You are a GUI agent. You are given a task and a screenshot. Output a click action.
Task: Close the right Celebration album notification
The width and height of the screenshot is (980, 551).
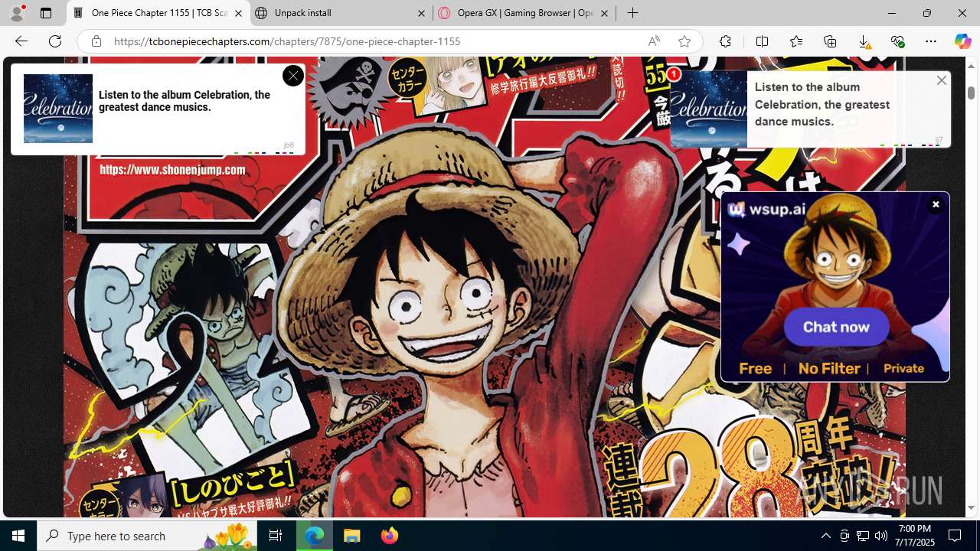(x=942, y=80)
